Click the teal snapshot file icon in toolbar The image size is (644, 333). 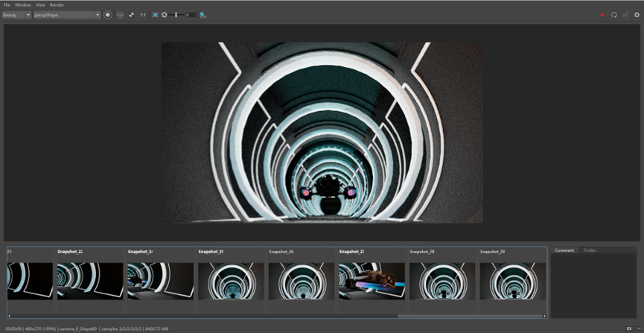203,15
